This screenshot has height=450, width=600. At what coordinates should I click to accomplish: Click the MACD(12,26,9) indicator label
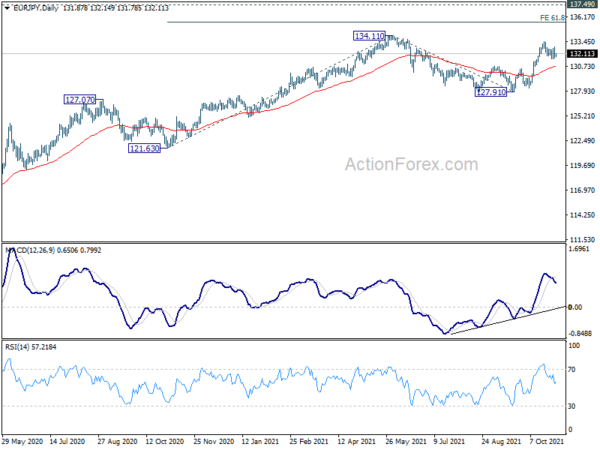(53, 250)
